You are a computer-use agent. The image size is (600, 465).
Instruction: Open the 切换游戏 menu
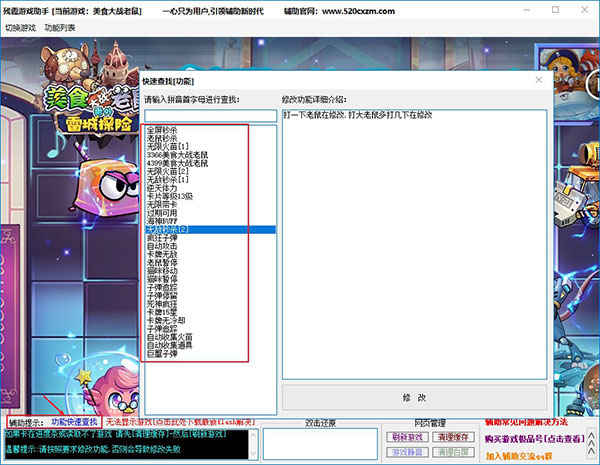pos(20,28)
